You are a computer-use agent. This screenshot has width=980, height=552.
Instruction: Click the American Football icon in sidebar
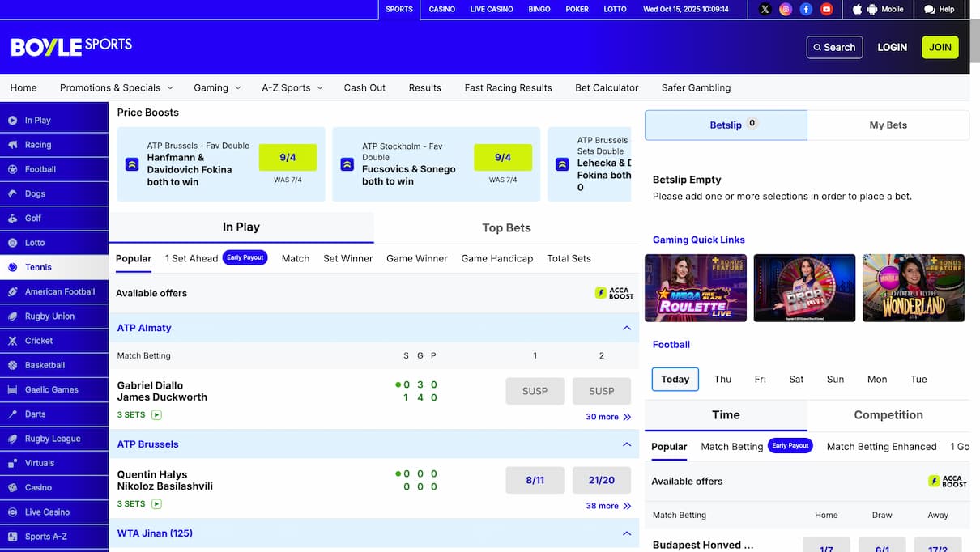point(12,292)
